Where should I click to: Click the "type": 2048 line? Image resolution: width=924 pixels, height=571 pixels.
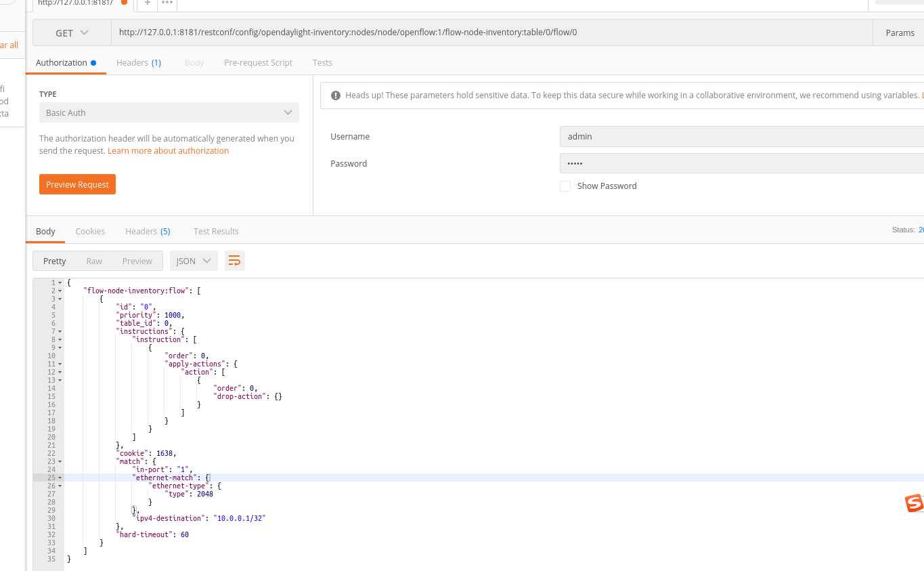point(189,494)
